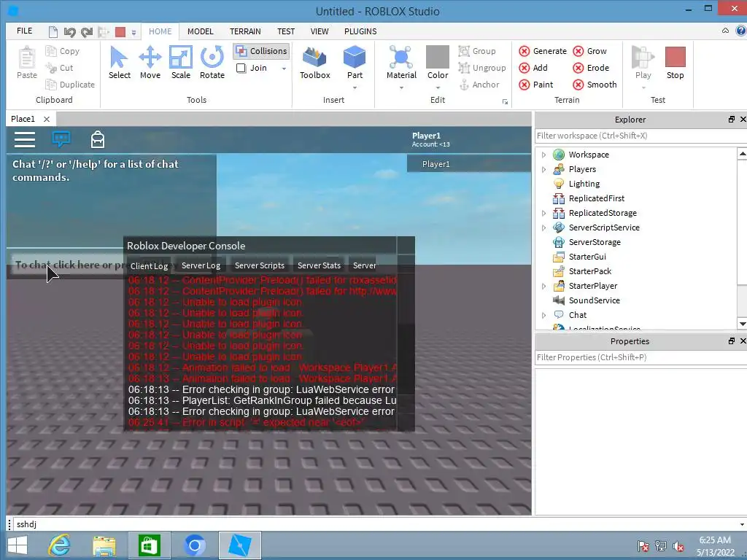The image size is (747, 560).
Task: Click the chat input box
Action: (x=66, y=265)
